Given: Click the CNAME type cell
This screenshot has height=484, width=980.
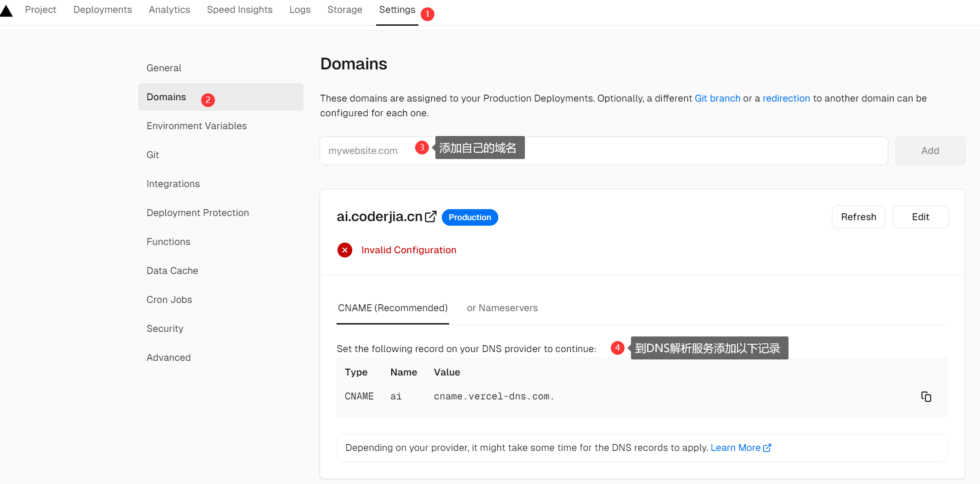Looking at the screenshot, I should [359, 397].
